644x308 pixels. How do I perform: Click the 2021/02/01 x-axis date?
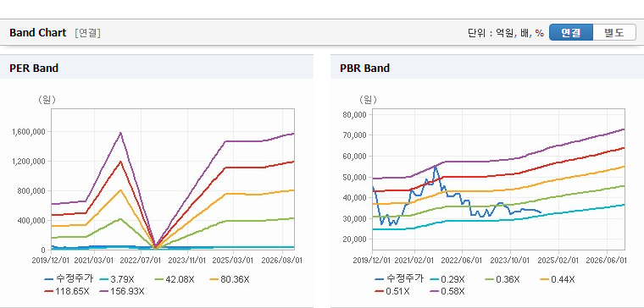[x=414, y=260]
